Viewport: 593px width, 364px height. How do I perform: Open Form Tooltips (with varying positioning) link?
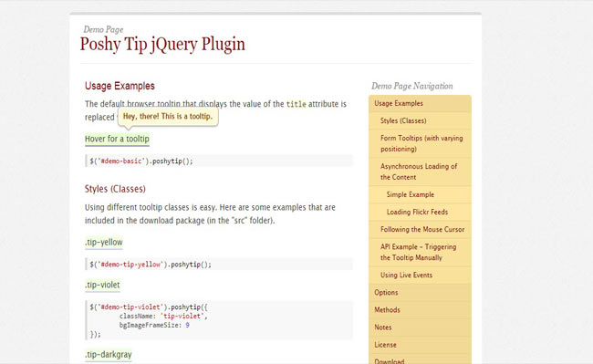point(420,143)
